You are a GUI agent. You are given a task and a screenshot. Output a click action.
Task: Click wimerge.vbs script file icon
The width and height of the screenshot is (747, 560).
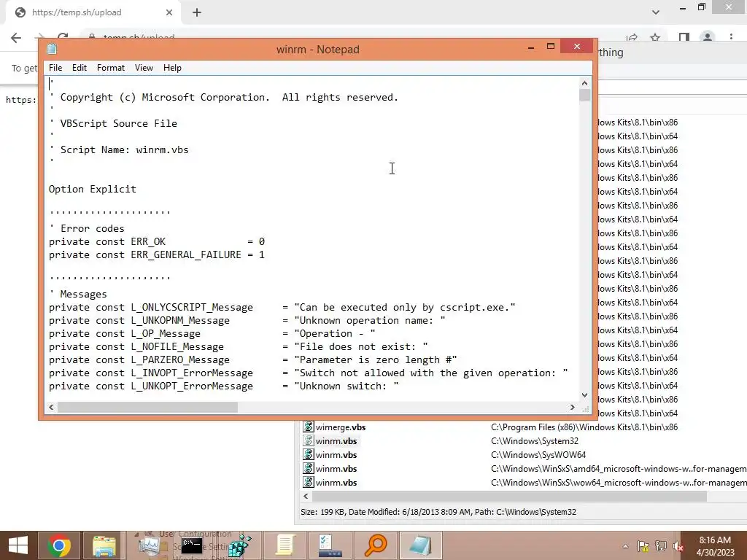coord(309,427)
